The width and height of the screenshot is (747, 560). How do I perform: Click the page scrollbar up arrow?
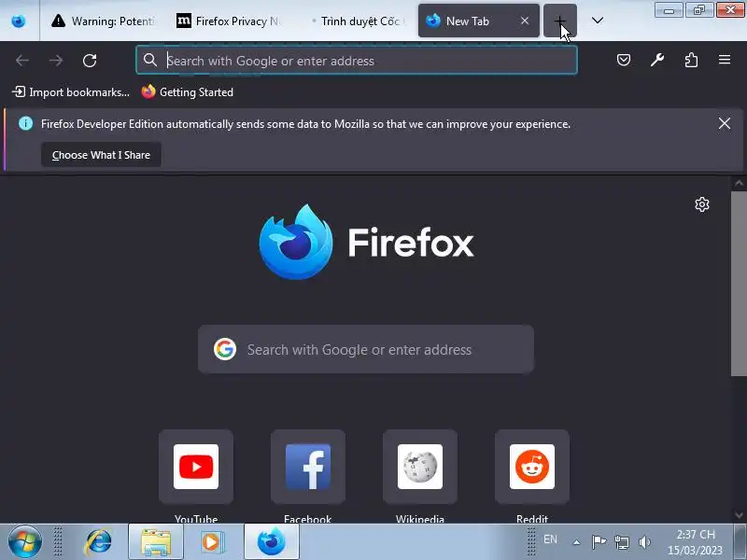coord(739,183)
